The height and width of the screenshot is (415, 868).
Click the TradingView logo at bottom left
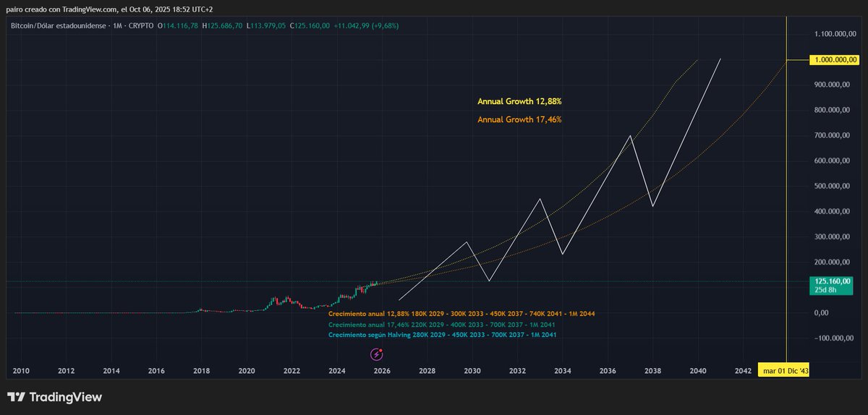click(54, 397)
